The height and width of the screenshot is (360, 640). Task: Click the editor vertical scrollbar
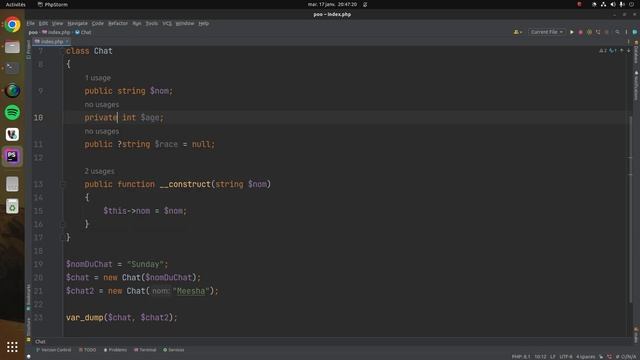[x=630, y=210]
